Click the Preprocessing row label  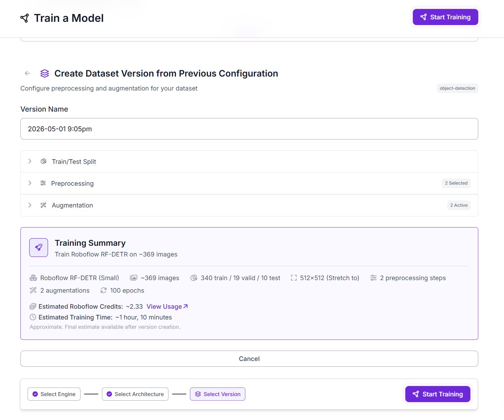pyautogui.click(x=72, y=184)
